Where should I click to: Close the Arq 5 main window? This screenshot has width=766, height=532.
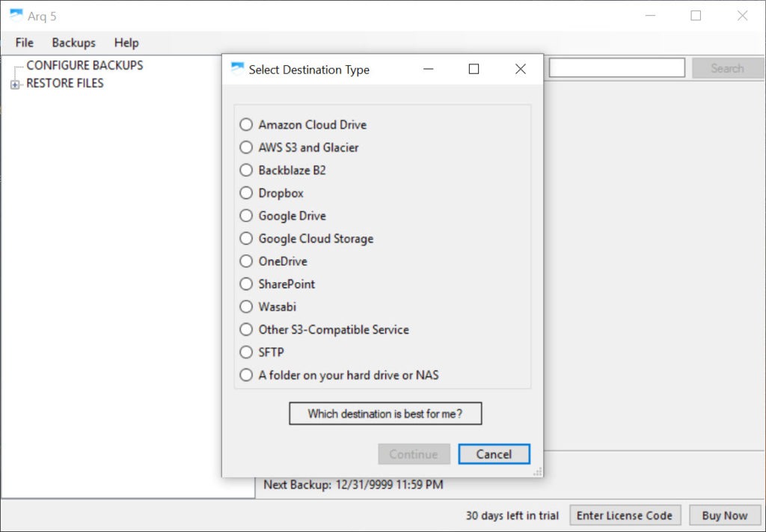[x=742, y=16]
